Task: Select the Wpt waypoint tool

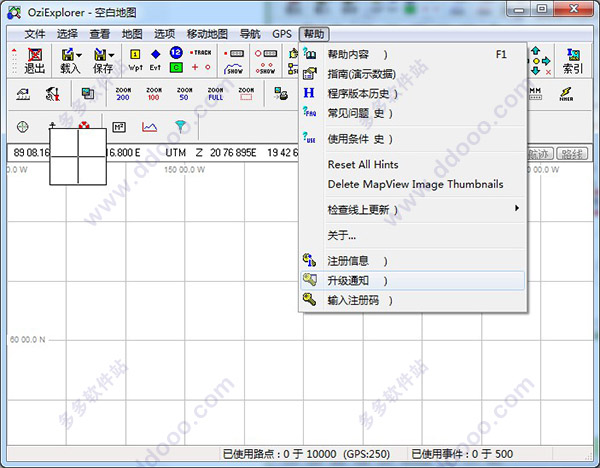Action: coord(135,60)
